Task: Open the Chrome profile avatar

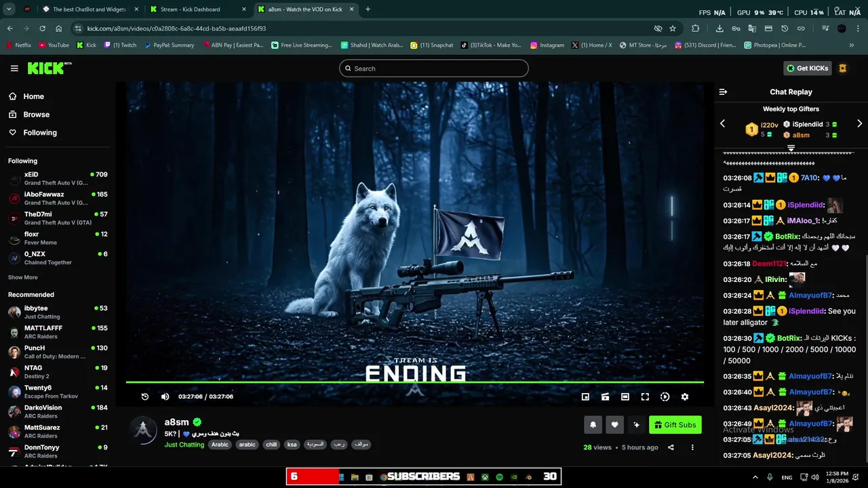Action: [842, 28]
